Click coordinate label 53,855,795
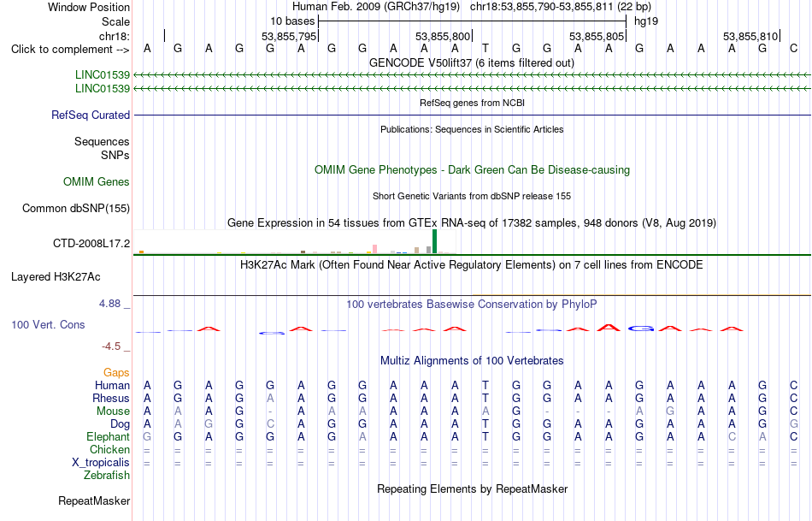 288,36
